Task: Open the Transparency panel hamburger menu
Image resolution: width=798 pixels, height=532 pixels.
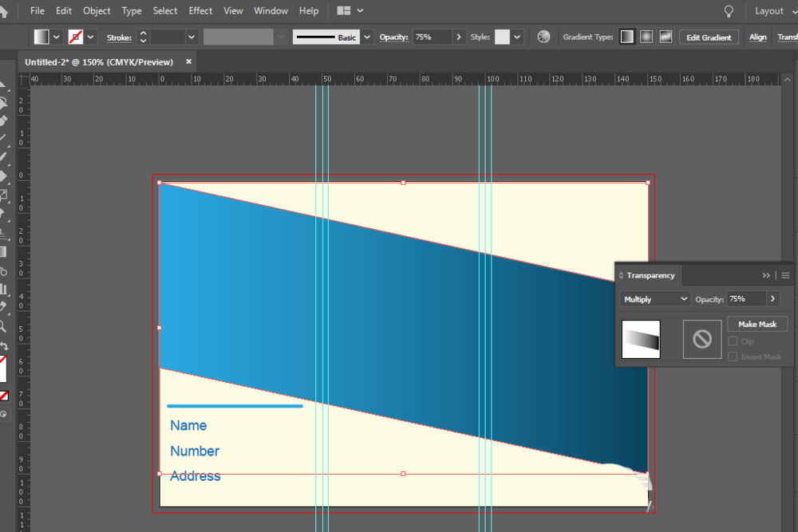Action: coord(785,276)
